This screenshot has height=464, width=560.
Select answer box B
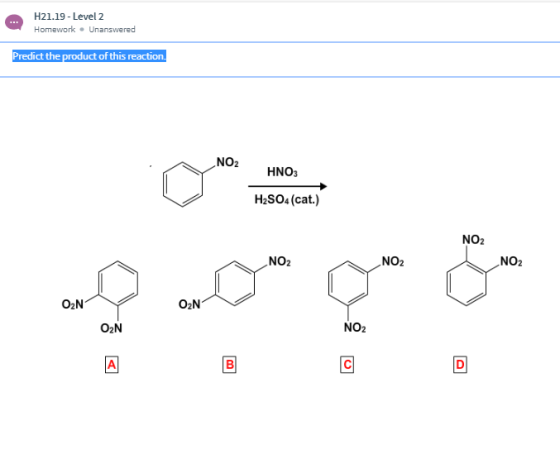pos(229,364)
